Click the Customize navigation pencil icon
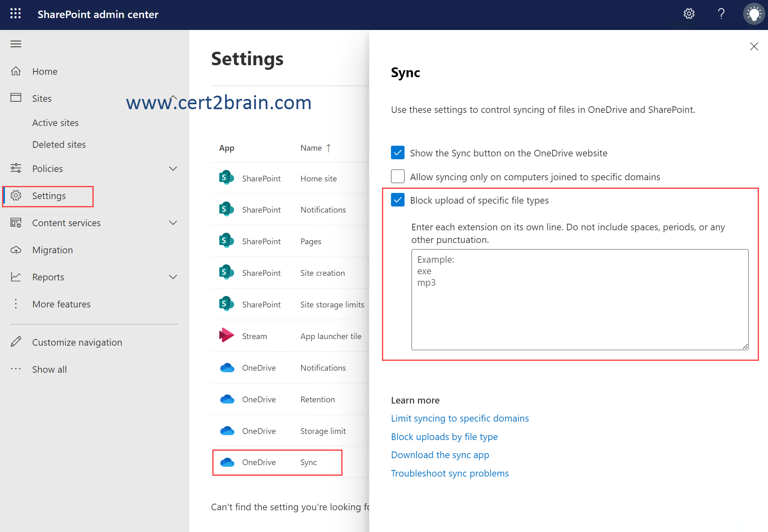Screen dimensions: 768x532 (16, 342)
